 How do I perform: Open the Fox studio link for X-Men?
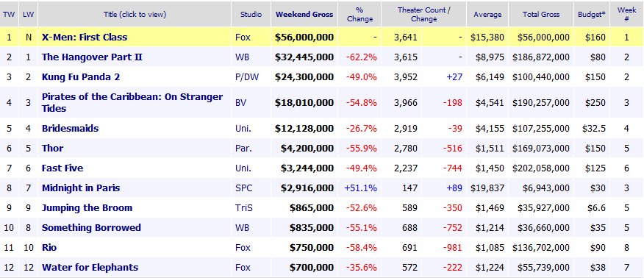click(x=243, y=38)
